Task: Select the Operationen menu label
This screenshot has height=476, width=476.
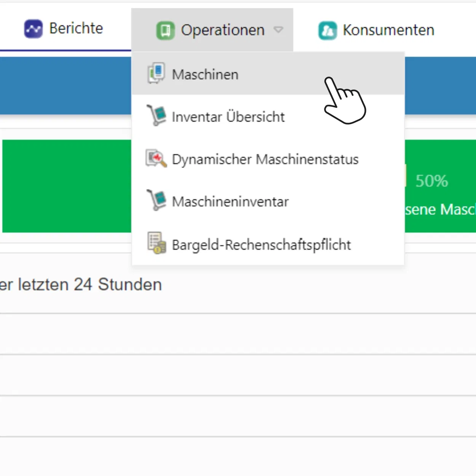Action: point(222,30)
